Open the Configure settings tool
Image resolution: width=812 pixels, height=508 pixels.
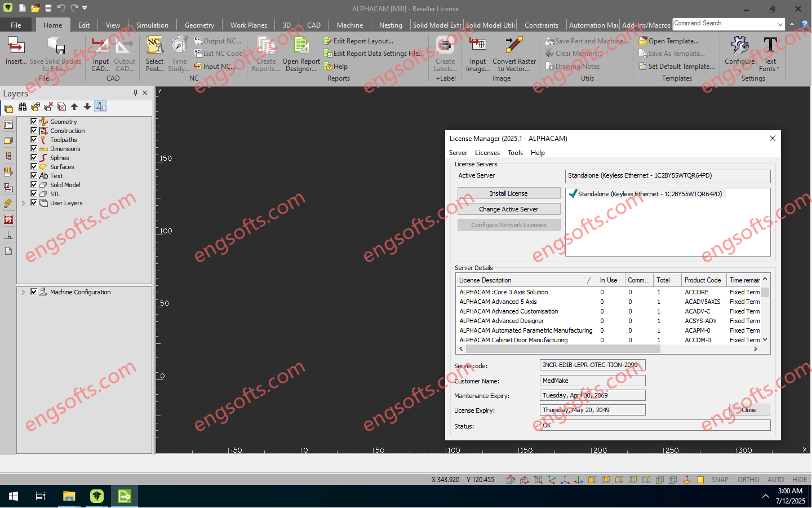coord(739,51)
